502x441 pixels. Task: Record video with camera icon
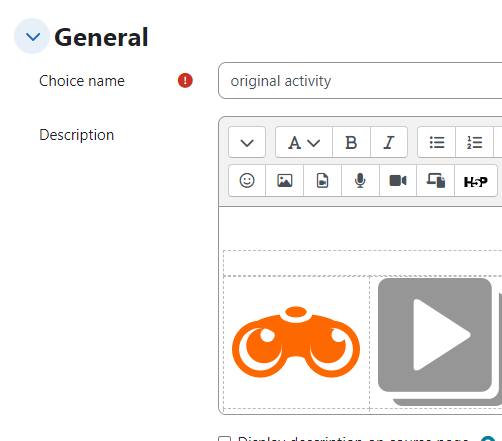(x=398, y=181)
